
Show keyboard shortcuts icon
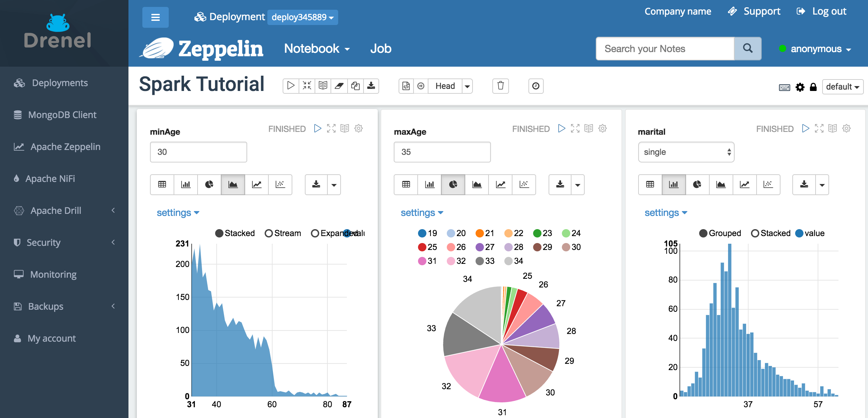784,87
